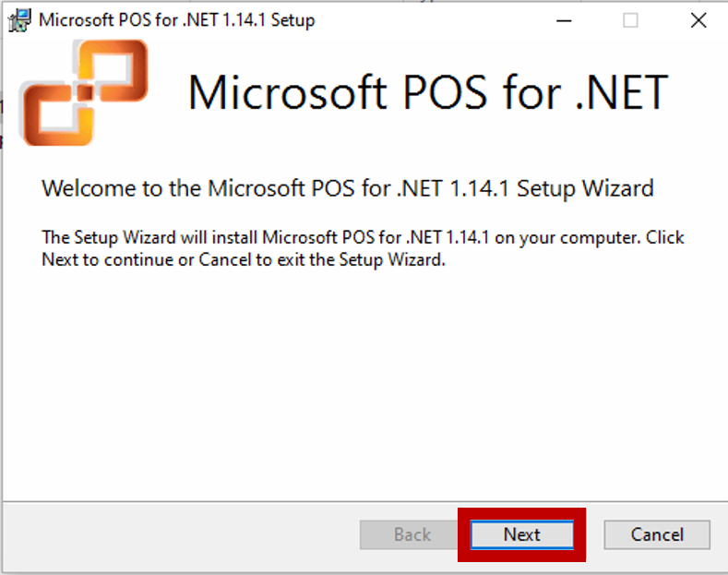Click the "Welcome to the Microsoft POS" heading
Image resolution: width=728 pixels, height=575 pixels.
[347, 189]
